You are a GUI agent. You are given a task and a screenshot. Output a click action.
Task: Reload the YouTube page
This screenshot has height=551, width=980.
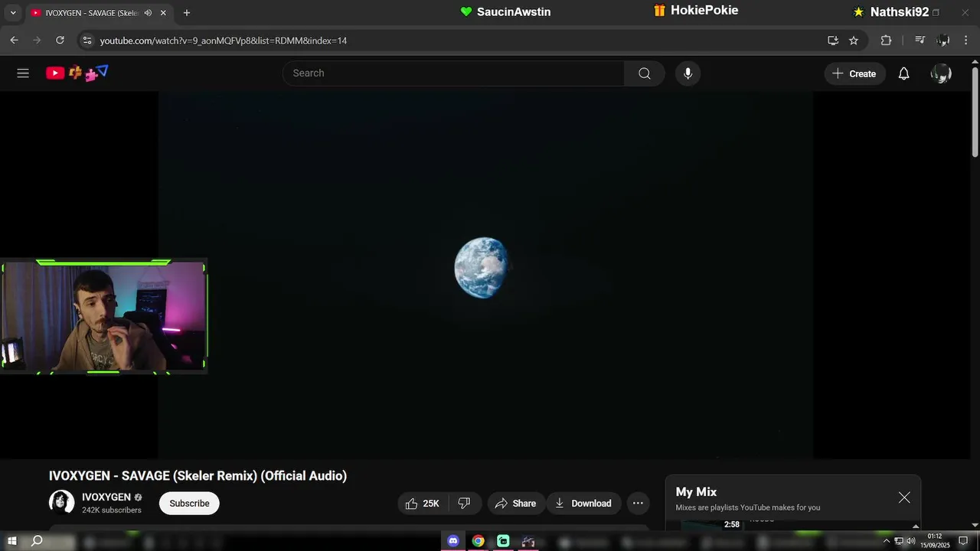(60, 41)
